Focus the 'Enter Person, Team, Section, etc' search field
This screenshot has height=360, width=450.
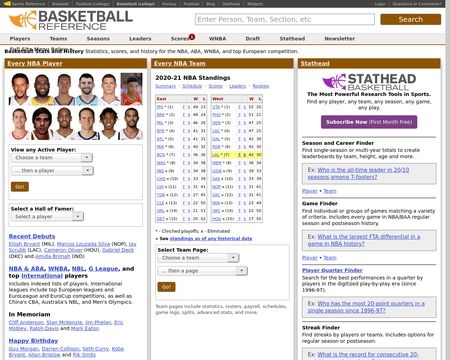pyautogui.click(x=285, y=19)
